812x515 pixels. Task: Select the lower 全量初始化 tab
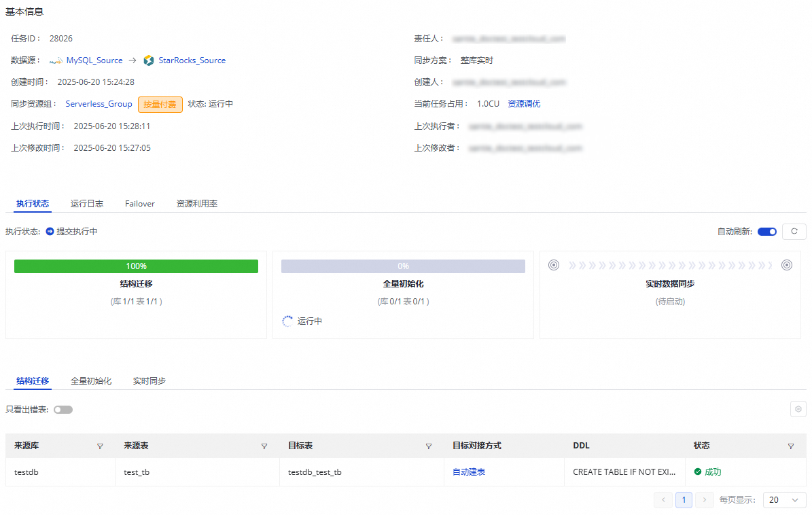pyautogui.click(x=91, y=381)
